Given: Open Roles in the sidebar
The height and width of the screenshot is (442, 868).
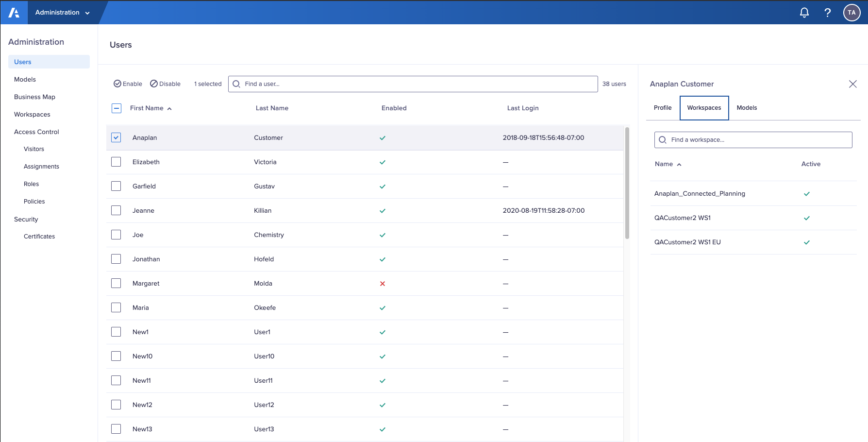Looking at the screenshot, I should coord(31,184).
